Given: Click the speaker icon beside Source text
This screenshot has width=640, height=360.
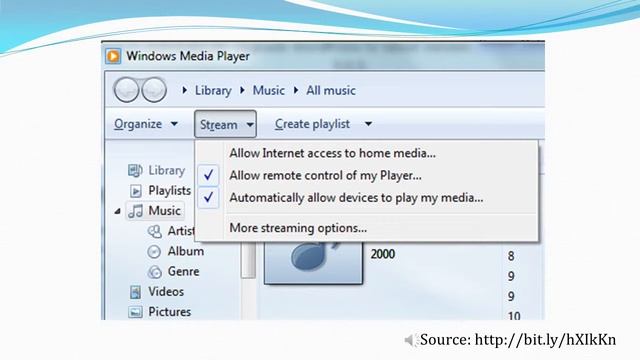Looking at the screenshot, I should [410, 340].
